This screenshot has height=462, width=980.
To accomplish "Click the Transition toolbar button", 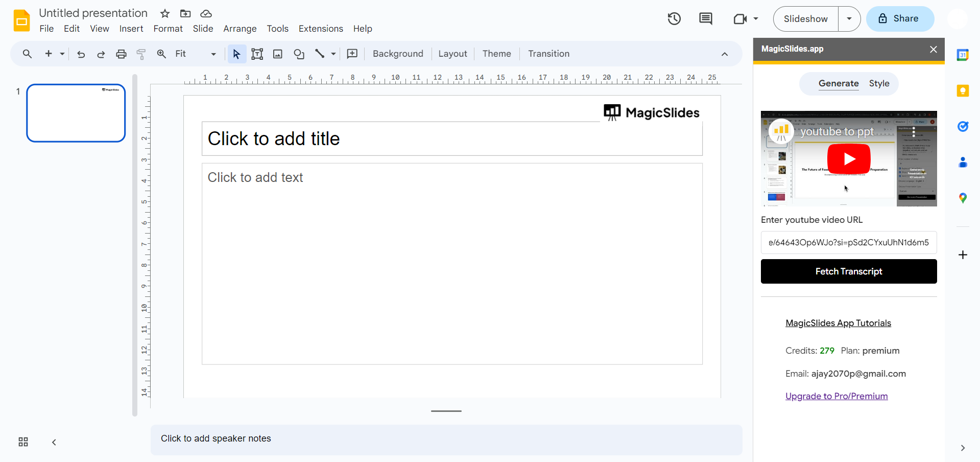I will [x=548, y=54].
